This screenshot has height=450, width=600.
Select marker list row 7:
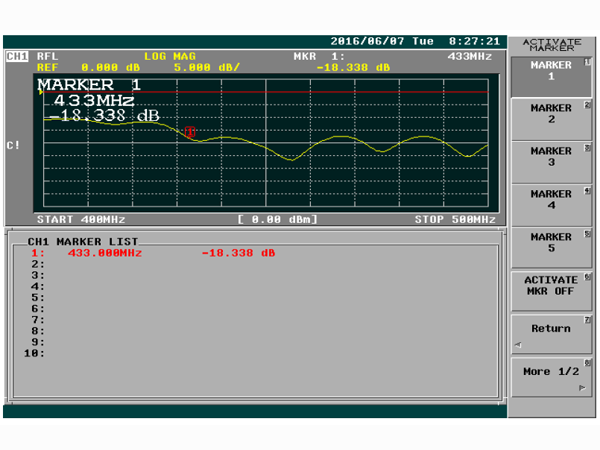point(38,320)
